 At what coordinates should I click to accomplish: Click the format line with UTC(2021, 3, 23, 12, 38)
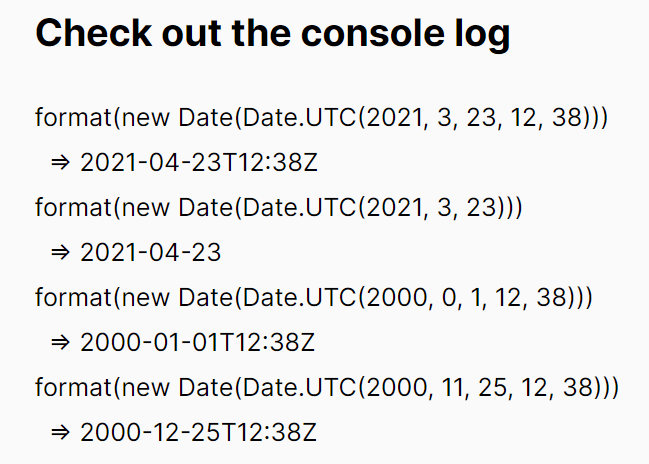point(321,117)
